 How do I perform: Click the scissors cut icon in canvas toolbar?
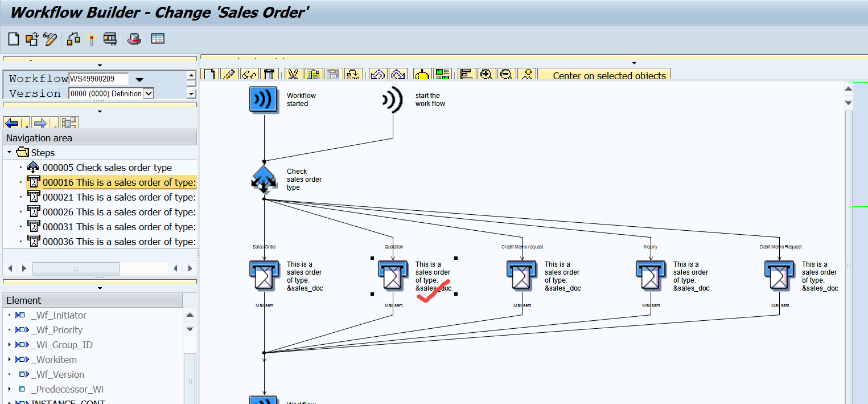pos(293,75)
